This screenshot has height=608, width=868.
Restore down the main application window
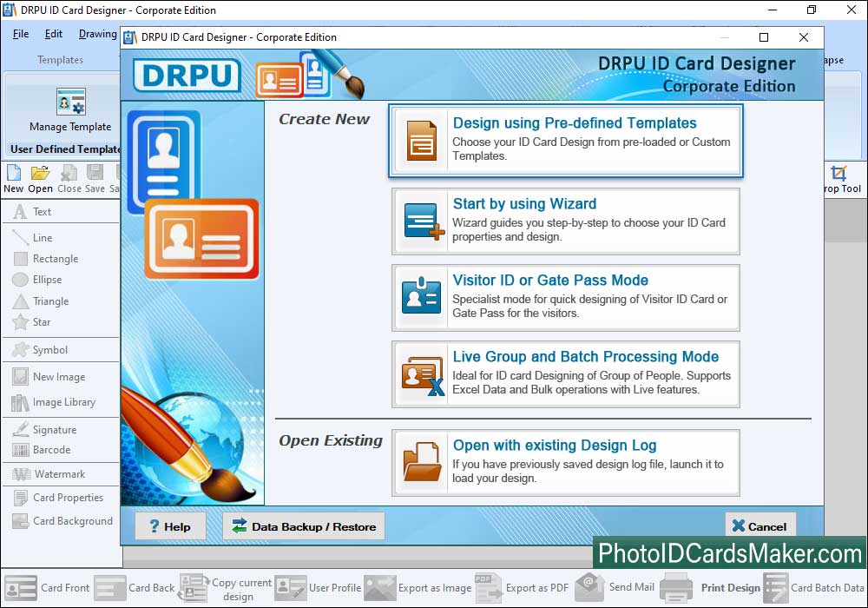[812, 10]
